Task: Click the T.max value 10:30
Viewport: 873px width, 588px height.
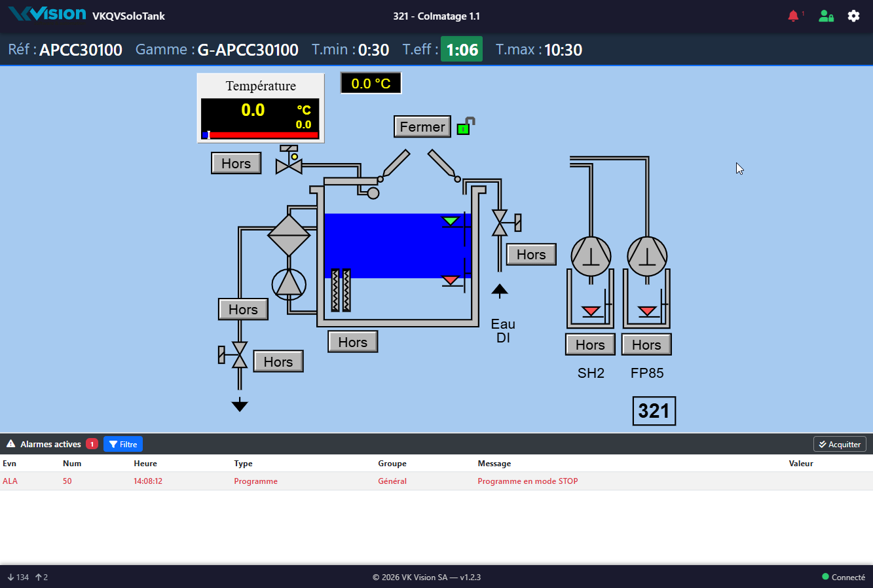Action: coord(563,50)
